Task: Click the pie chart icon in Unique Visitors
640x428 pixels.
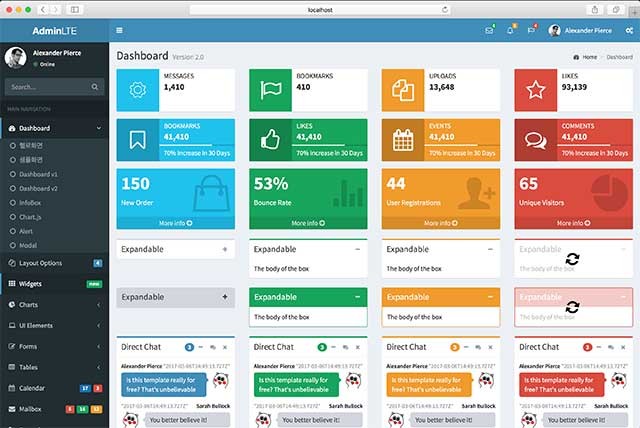Action: (609, 193)
